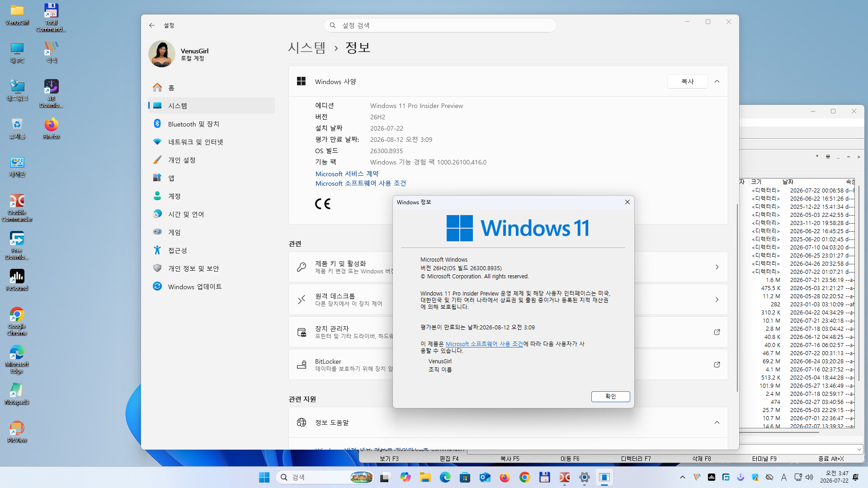Open the taskbar clock and date
Image resolution: width=868 pixels, height=488 pixels.
834,477
